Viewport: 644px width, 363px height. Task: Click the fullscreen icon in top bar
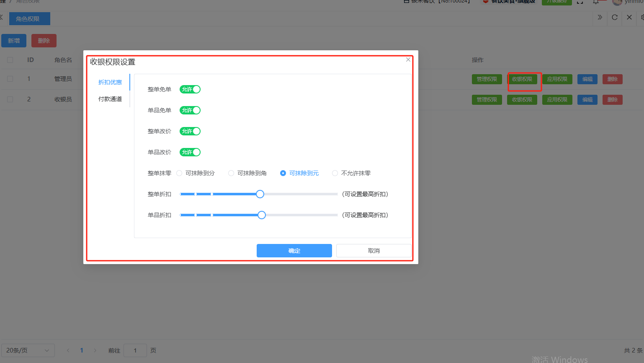580,2
